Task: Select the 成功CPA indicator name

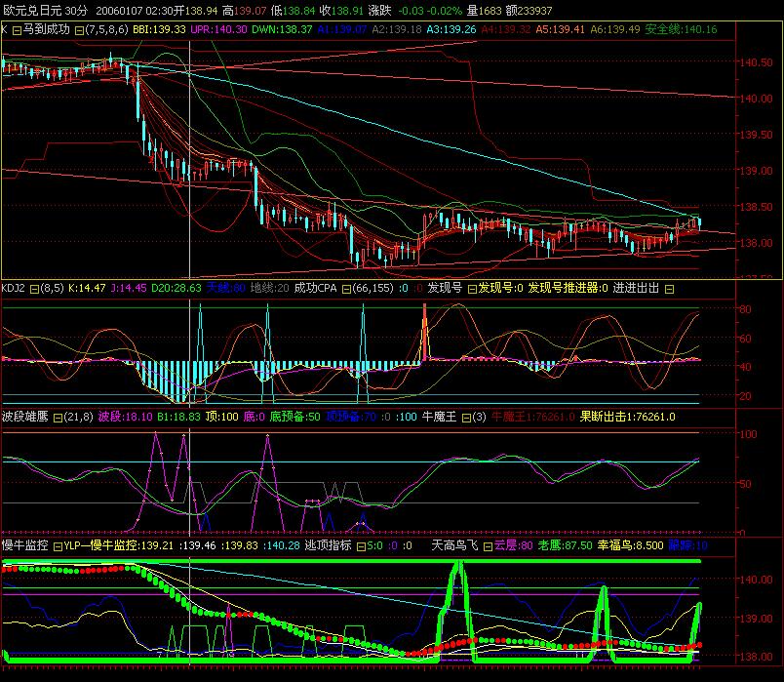Action: tap(316, 288)
